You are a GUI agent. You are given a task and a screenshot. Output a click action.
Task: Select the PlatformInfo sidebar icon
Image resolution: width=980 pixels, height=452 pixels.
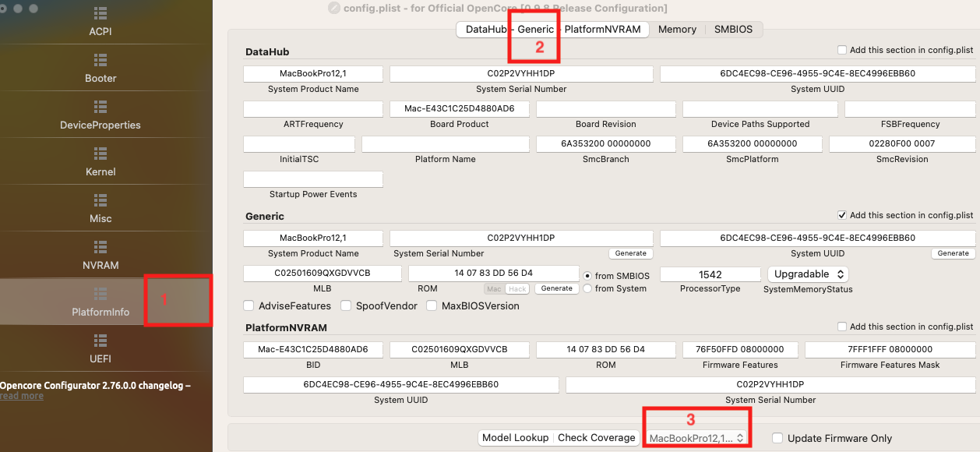point(100,294)
